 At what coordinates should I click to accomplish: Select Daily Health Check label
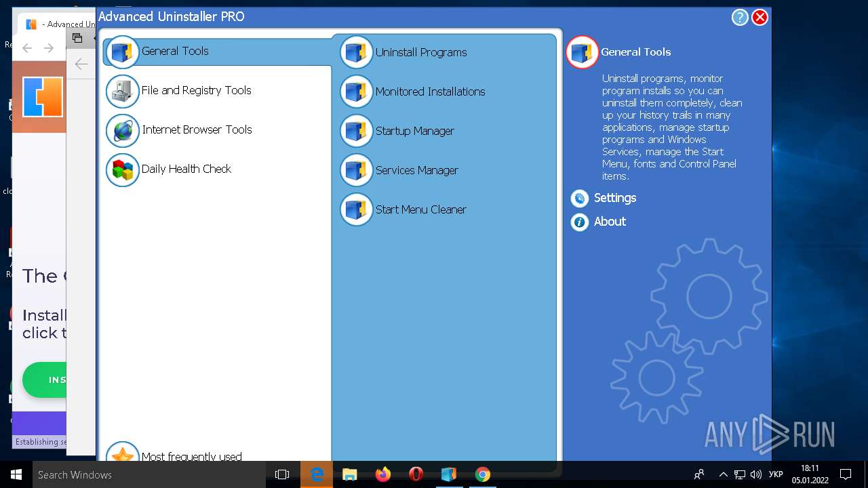[186, 169]
